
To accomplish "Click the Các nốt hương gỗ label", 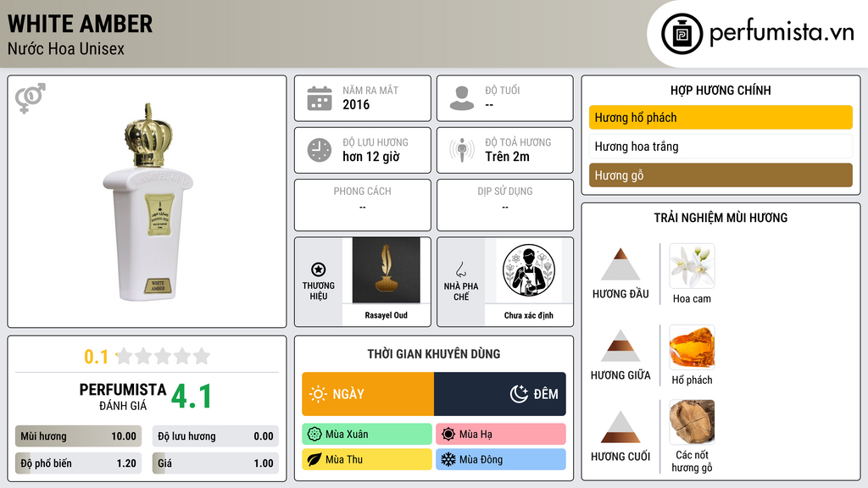I will 692,461.
